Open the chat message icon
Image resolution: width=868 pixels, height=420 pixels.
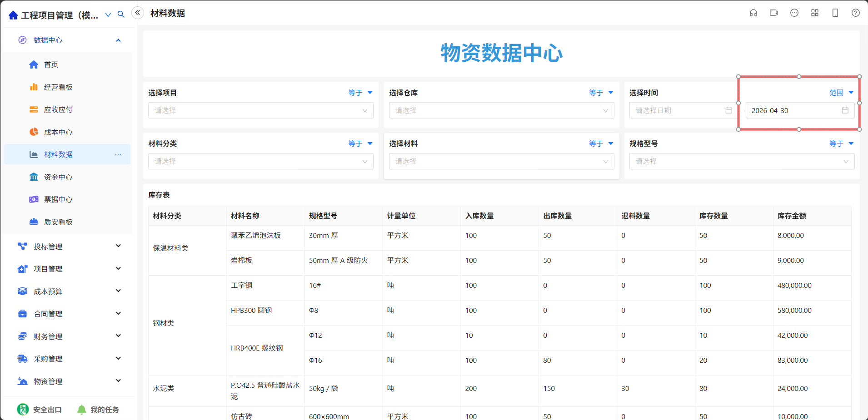pyautogui.click(x=794, y=13)
